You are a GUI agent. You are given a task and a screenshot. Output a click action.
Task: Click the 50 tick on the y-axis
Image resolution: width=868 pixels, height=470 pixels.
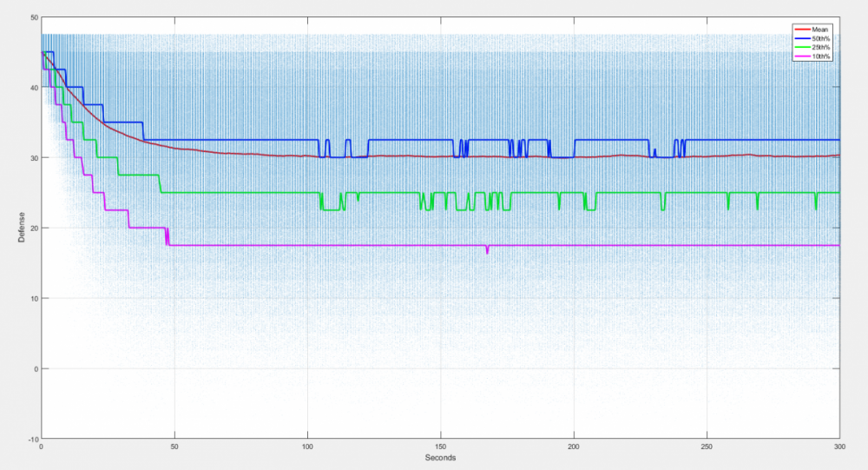(33, 17)
